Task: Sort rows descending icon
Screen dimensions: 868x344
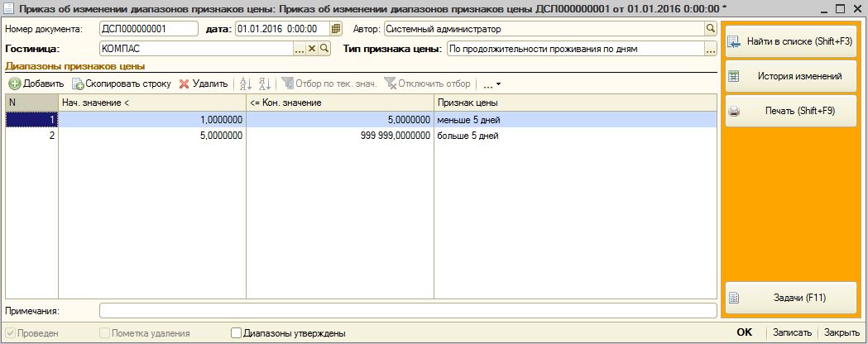Action: [x=265, y=84]
